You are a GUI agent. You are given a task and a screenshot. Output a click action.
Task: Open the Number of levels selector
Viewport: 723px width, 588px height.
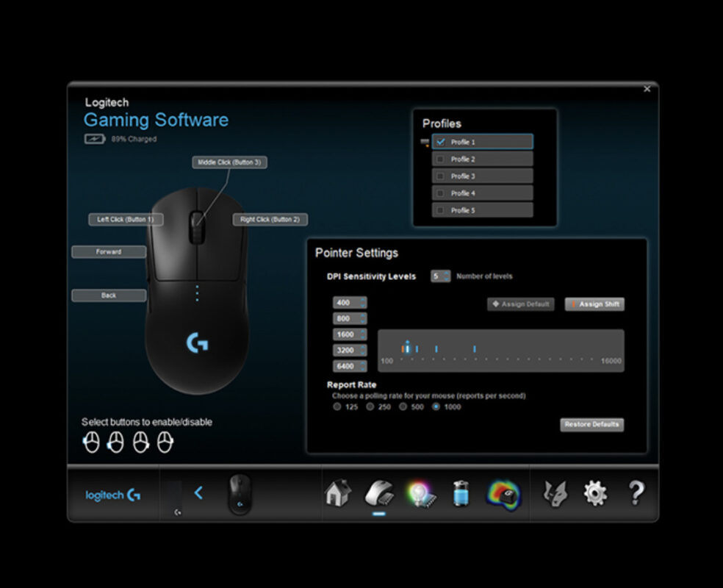(440, 276)
